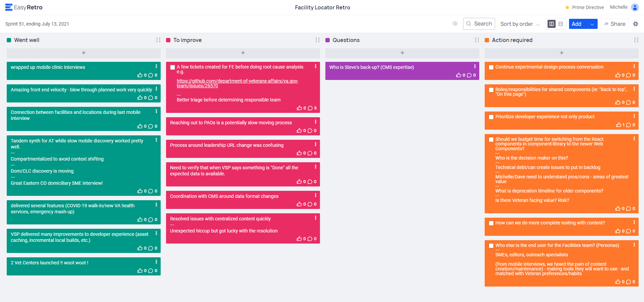Switch to the column layout view icon
644x302 pixels.
[551, 24]
